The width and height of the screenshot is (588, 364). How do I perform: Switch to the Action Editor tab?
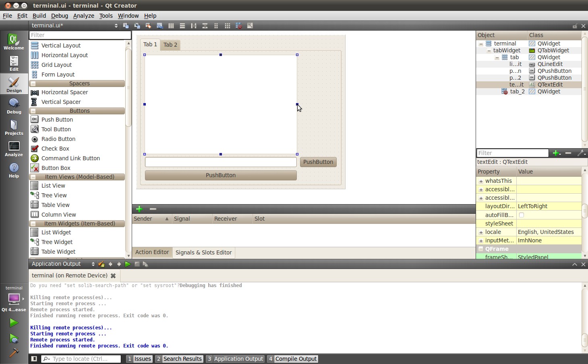pos(152,252)
